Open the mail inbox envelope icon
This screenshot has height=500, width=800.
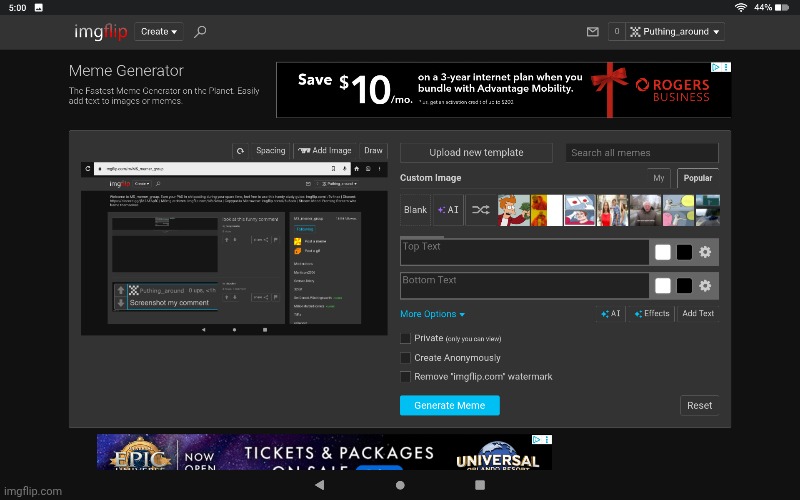(x=592, y=32)
